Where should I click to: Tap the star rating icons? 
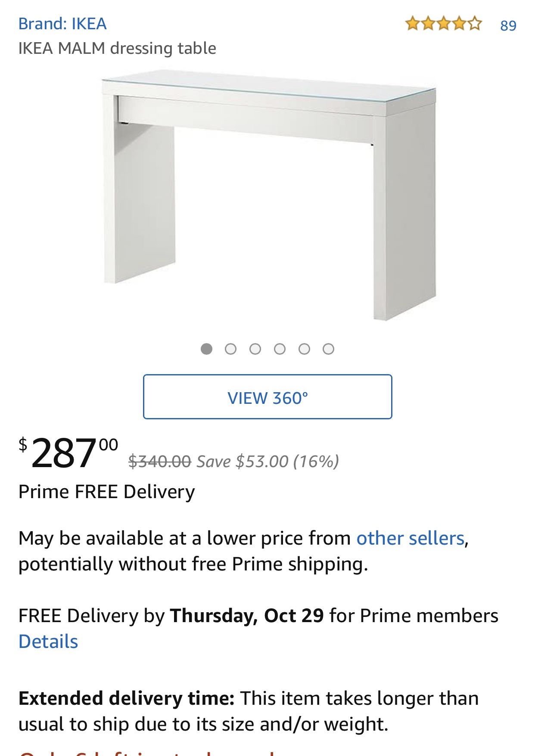[x=443, y=24]
